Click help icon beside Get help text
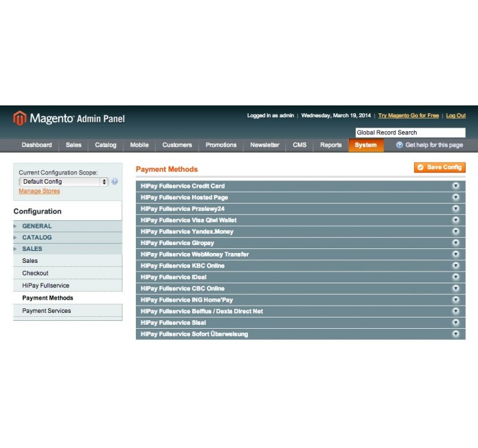 [x=400, y=145]
